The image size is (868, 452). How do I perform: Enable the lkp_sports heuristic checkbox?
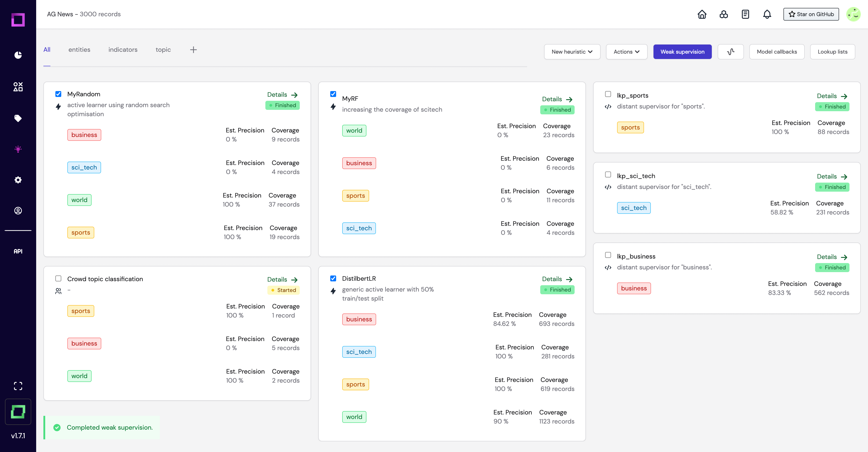[608, 94]
